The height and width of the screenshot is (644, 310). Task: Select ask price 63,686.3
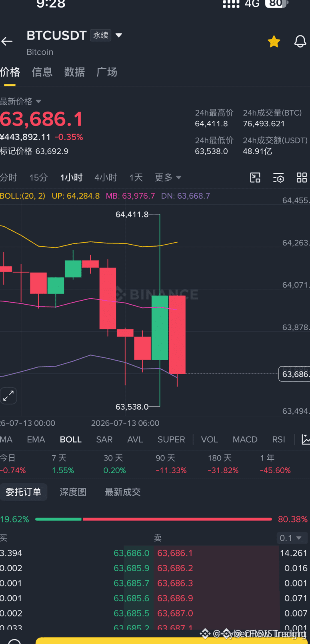click(x=175, y=583)
